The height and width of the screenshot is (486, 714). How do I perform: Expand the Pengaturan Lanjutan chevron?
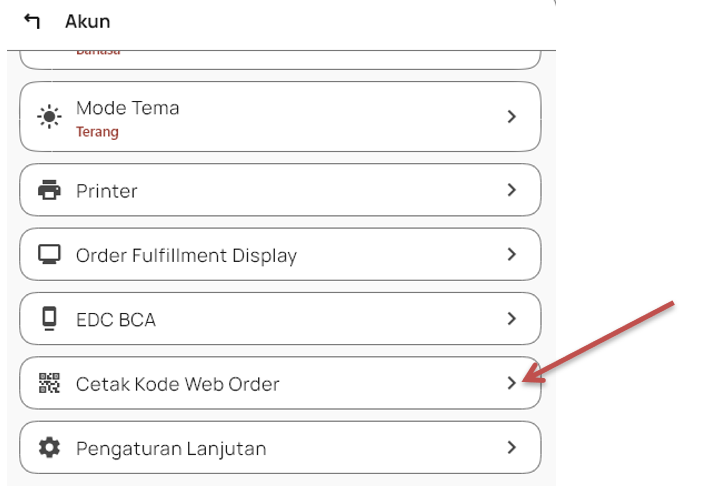(x=511, y=448)
